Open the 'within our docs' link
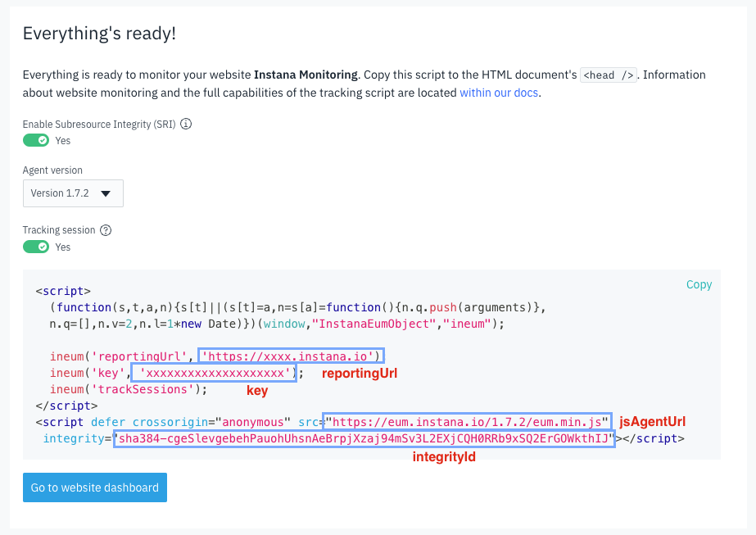Screen dimensions: 756x535 pyautogui.click(x=499, y=93)
